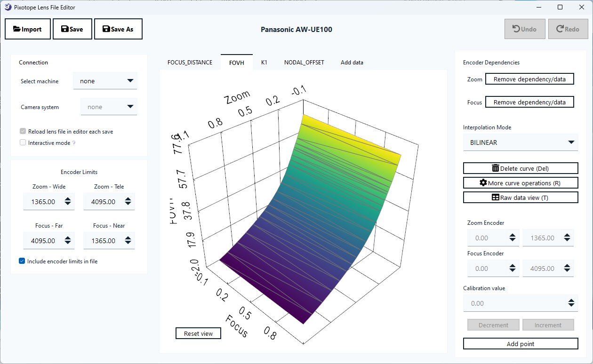The width and height of the screenshot is (593, 364).
Task: Click the Focus - Far value stepper arrows
Action: click(68, 241)
